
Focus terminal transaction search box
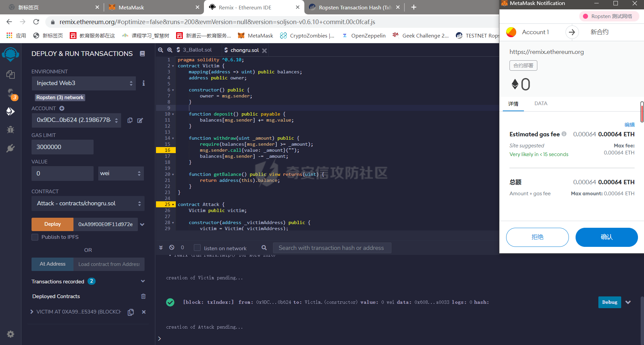click(x=332, y=248)
